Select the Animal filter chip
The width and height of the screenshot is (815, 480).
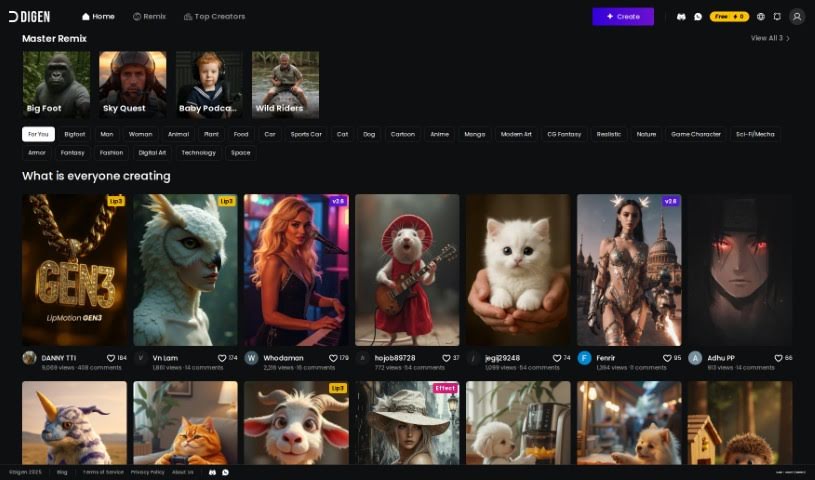click(178, 134)
